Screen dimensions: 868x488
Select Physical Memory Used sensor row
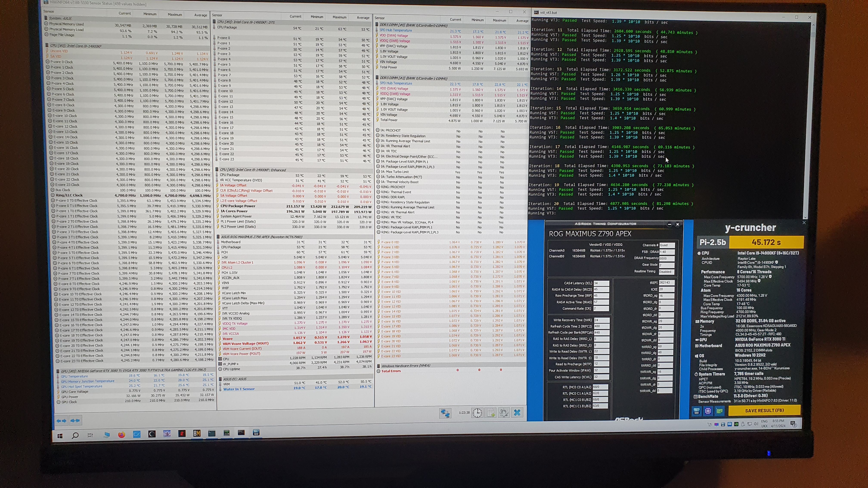(126, 25)
